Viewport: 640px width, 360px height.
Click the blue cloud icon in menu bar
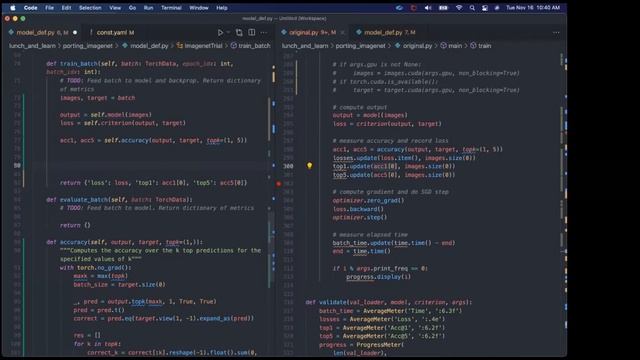point(400,8)
